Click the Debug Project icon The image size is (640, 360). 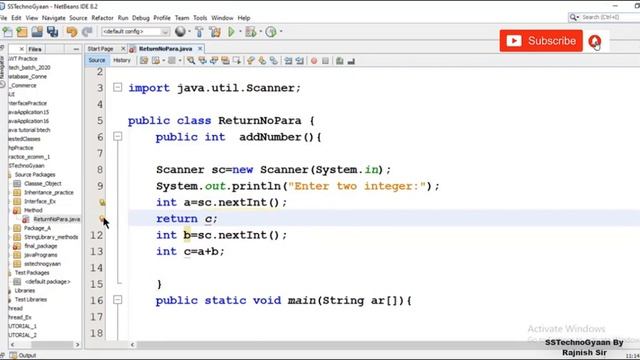click(251, 32)
